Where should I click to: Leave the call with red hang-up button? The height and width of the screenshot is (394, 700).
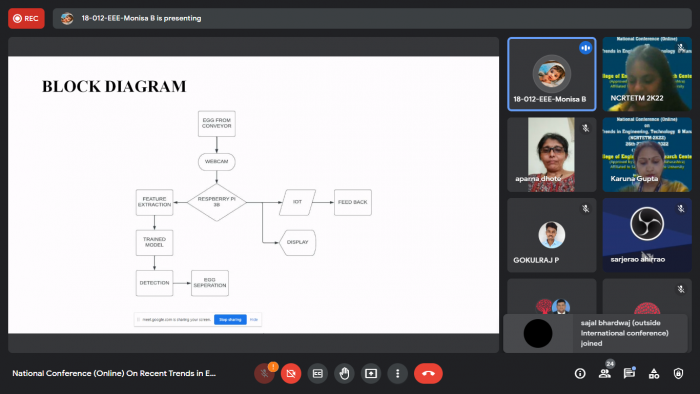pyautogui.click(x=428, y=373)
